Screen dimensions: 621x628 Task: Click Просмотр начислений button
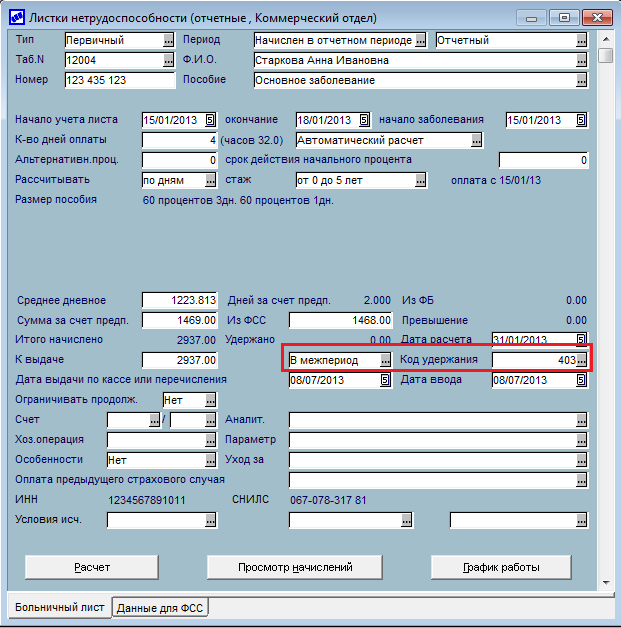[x=295, y=567]
